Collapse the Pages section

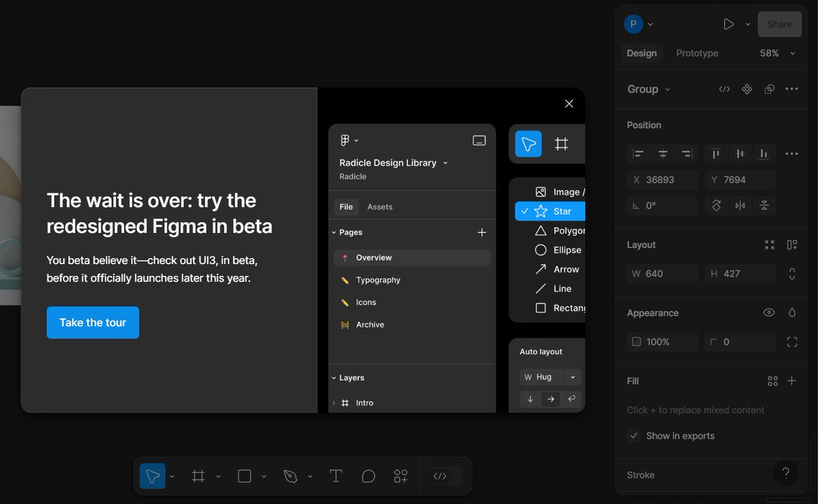click(x=333, y=232)
